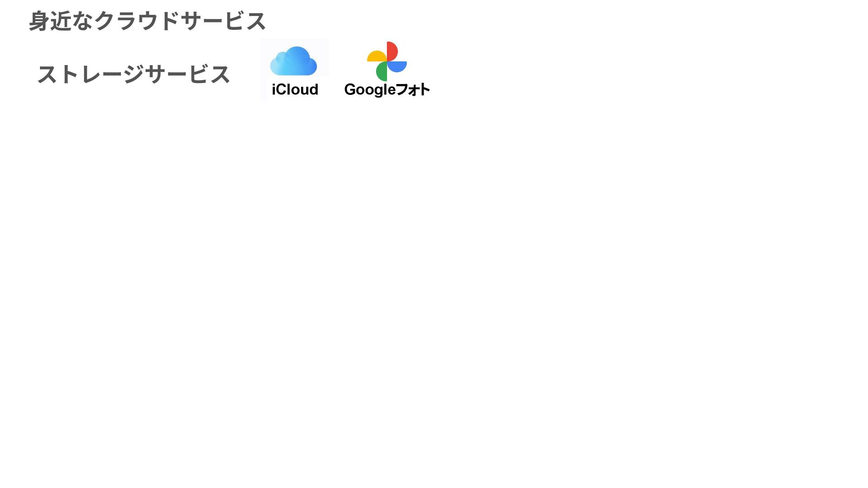The image size is (868, 488).
Task: Click the word 身近な in the title
Action: coord(61,21)
